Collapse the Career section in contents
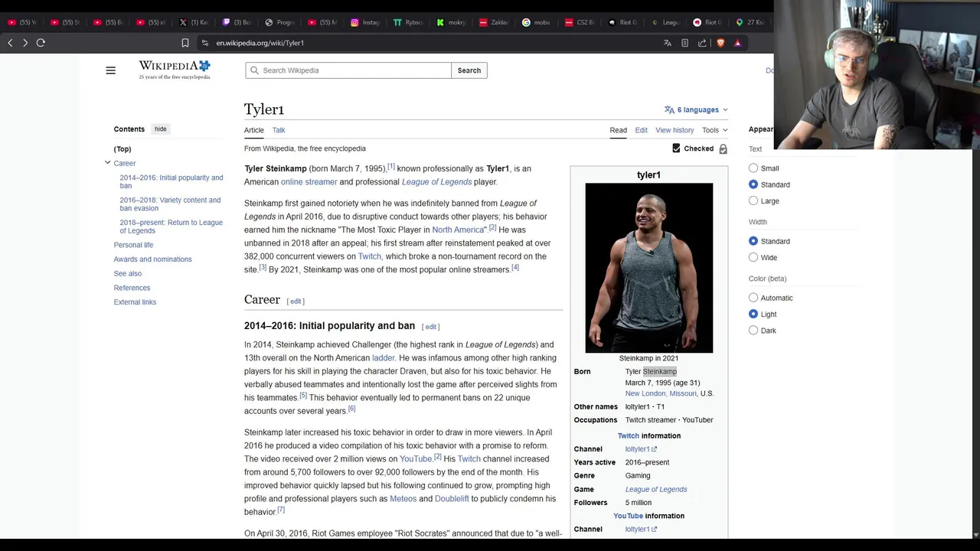The width and height of the screenshot is (980, 551). coord(107,163)
